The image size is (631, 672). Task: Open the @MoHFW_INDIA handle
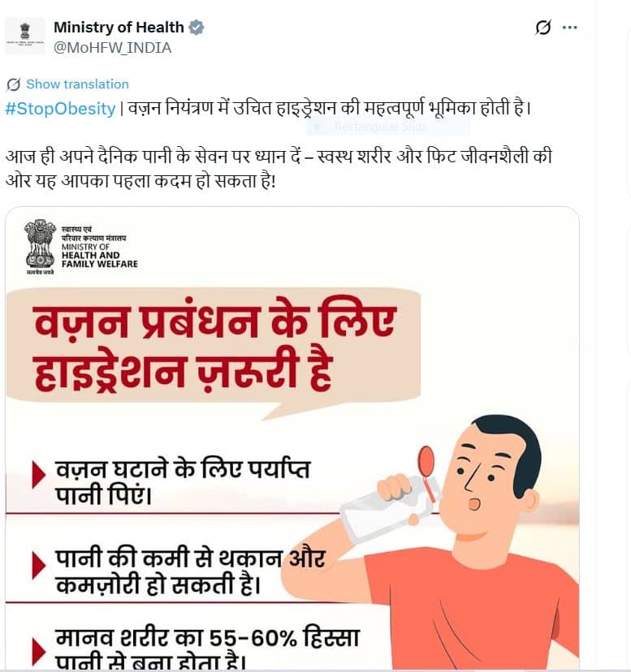click(112, 48)
